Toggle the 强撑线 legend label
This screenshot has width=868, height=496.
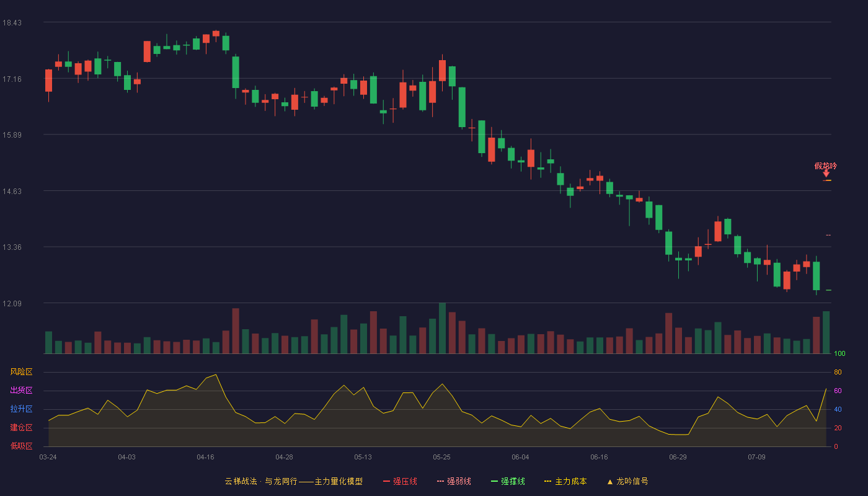[x=513, y=481]
